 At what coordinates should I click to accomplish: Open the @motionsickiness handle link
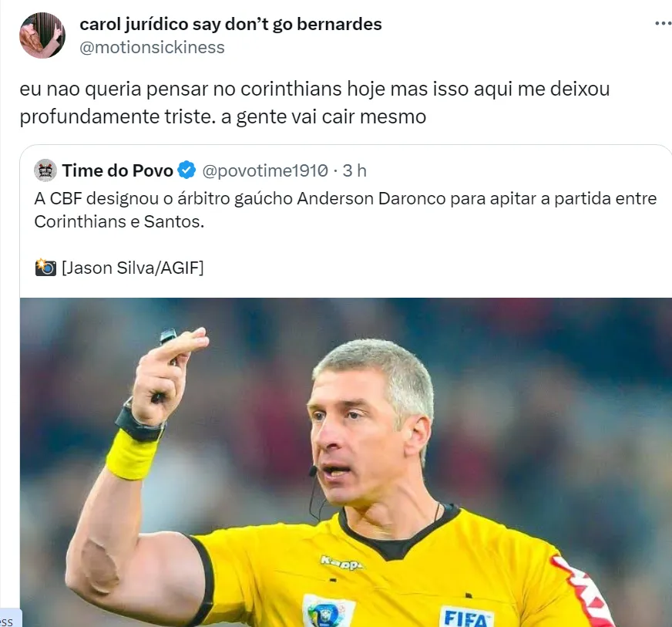coord(152,48)
